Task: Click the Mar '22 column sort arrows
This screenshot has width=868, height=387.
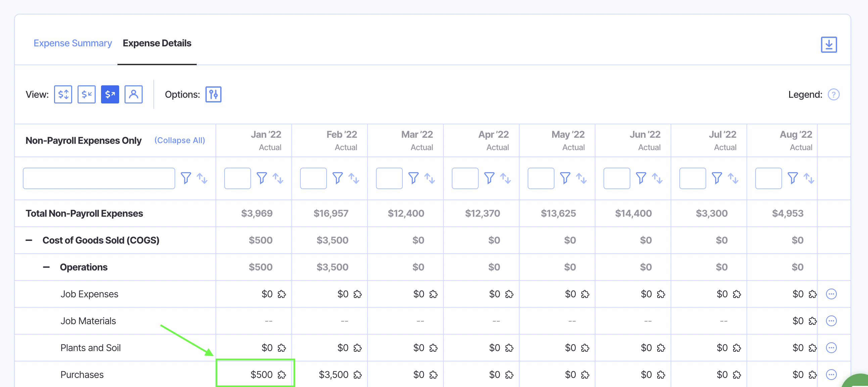Action: tap(430, 178)
